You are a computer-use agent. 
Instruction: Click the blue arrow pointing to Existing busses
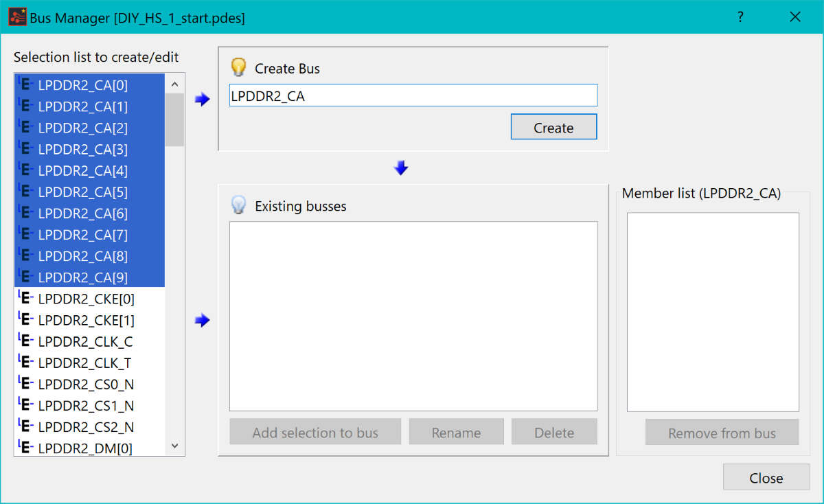[x=202, y=321]
